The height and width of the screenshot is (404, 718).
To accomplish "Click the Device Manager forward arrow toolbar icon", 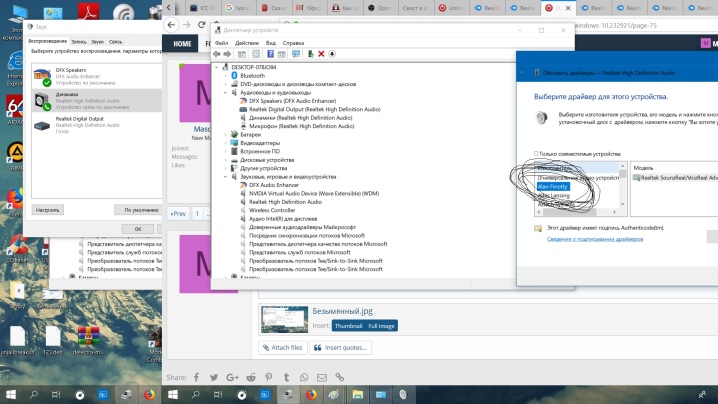I will coord(227,54).
